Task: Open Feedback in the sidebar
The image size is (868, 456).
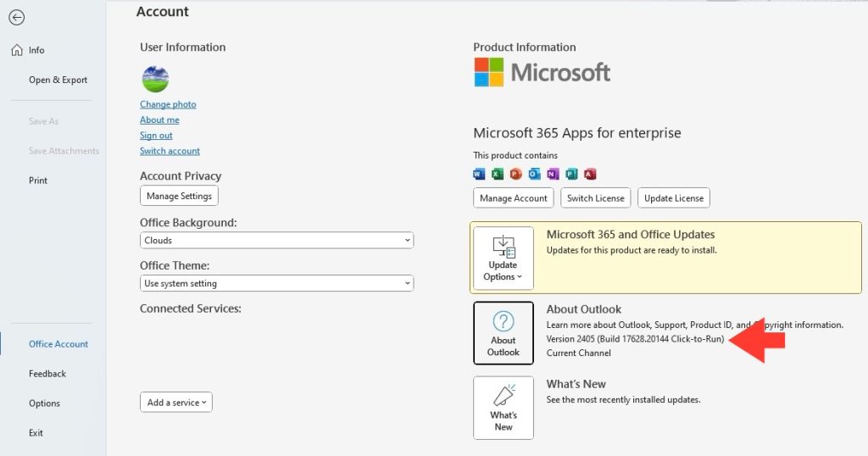Action: tap(47, 374)
